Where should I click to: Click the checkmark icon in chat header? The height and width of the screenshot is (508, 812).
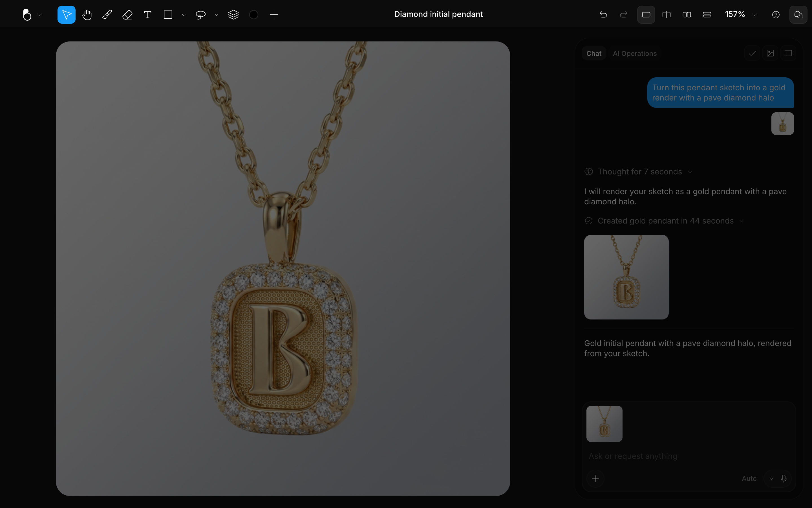point(752,53)
